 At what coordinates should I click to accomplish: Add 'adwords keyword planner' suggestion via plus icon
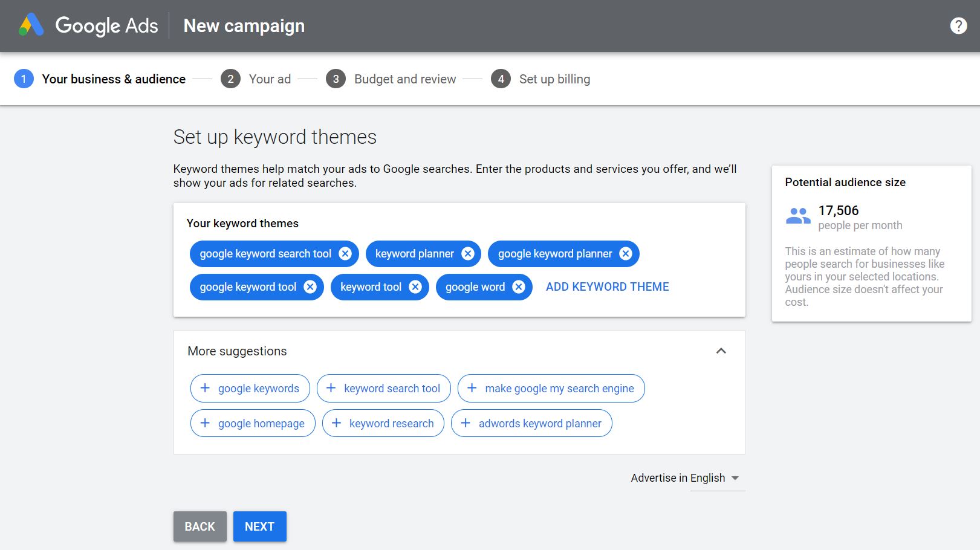pyautogui.click(x=466, y=423)
